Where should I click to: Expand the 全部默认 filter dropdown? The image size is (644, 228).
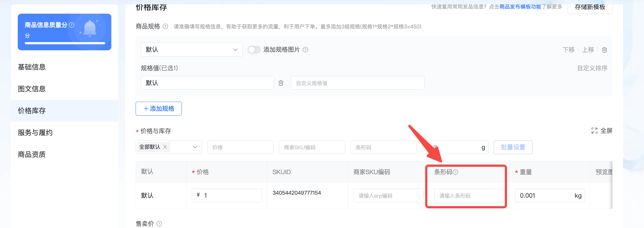click(195, 147)
